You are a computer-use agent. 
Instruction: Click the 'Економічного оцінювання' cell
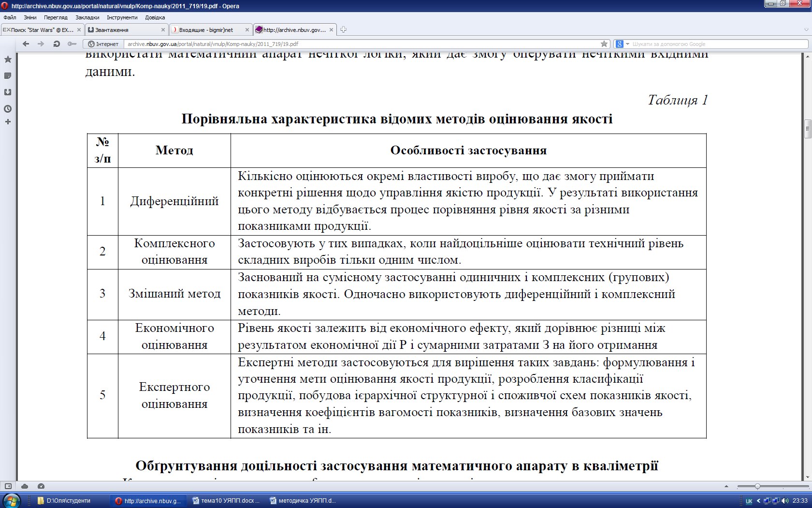[x=174, y=336]
